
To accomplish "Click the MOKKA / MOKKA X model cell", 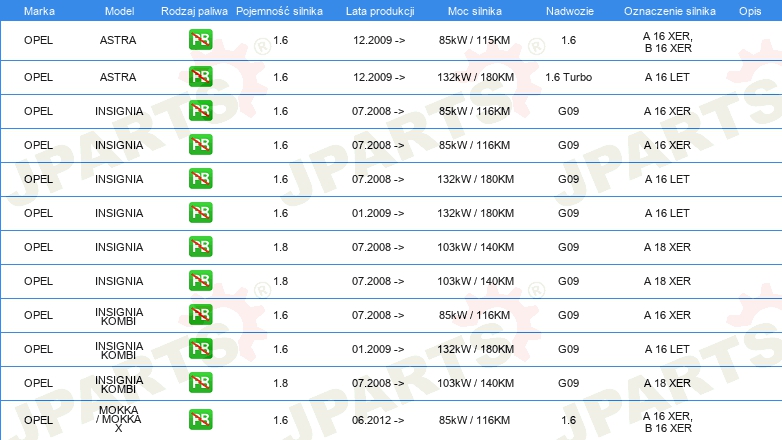I will (x=119, y=419).
